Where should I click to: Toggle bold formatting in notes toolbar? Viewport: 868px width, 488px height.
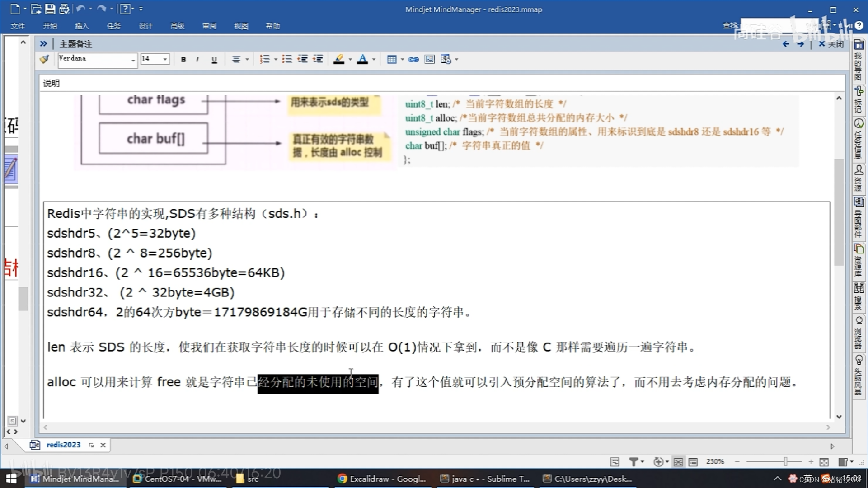(x=183, y=60)
